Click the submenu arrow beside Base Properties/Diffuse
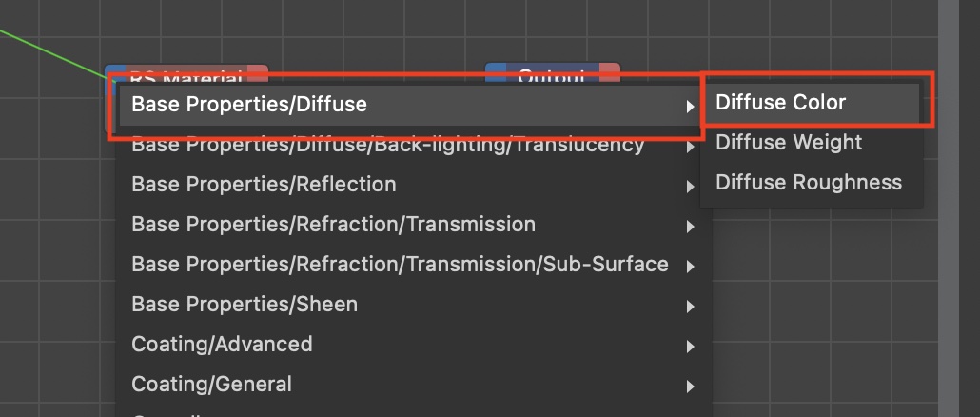Image resolution: width=980 pixels, height=417 pixels. click(x=690, y=107)
